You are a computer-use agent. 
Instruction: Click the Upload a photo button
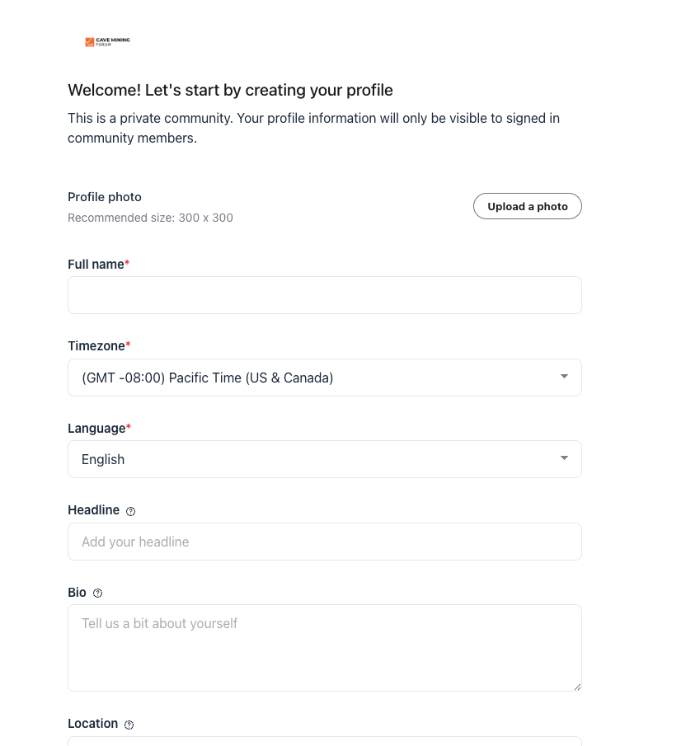(527, 206)
